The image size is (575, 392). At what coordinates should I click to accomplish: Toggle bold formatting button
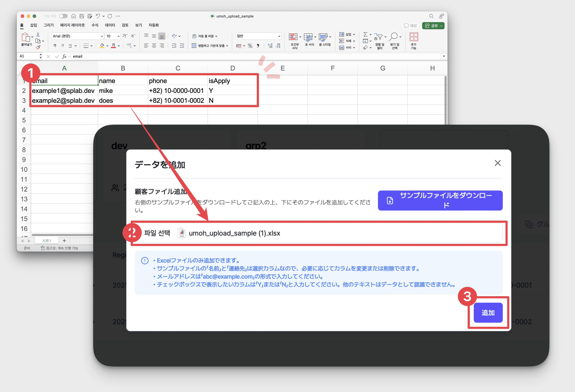click(x=55, y=46)
